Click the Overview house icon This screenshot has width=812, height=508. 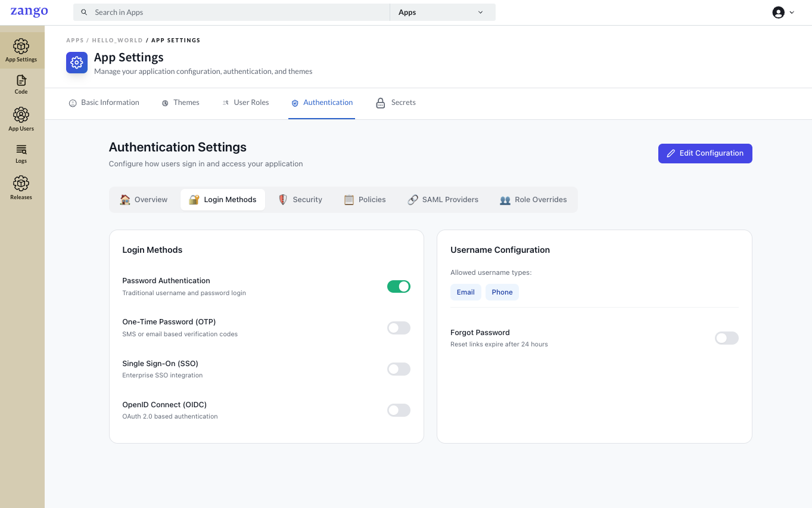pos(125,200)
